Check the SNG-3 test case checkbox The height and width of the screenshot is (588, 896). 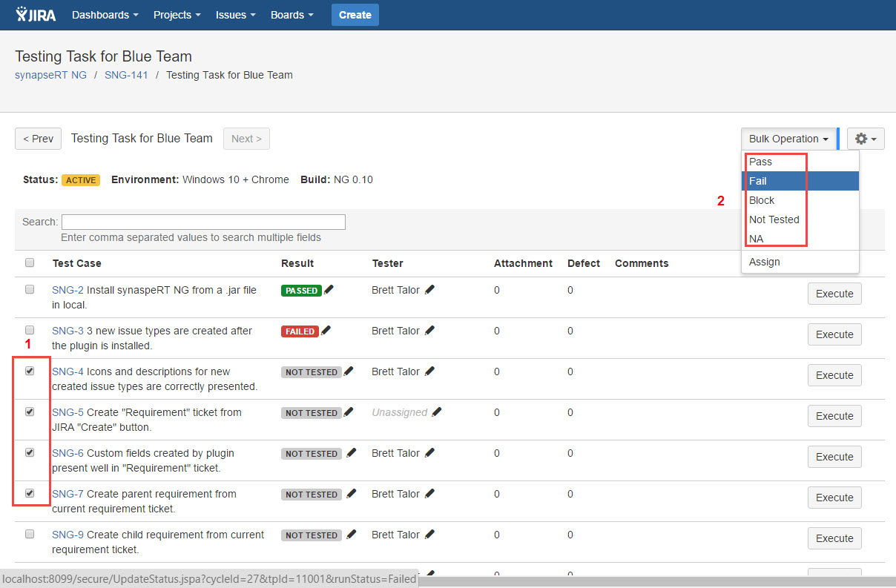pos(30,330)
